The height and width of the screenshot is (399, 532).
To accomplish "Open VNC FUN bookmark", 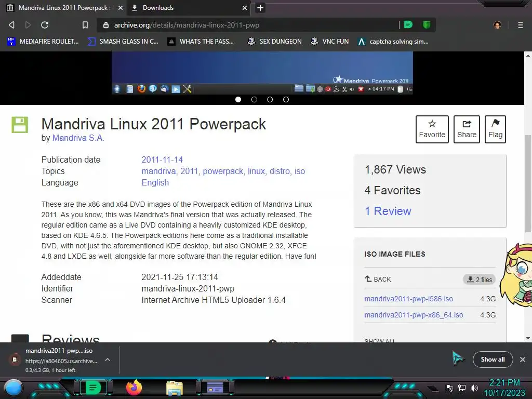I will pyautogui.click(x=330, y=42).
